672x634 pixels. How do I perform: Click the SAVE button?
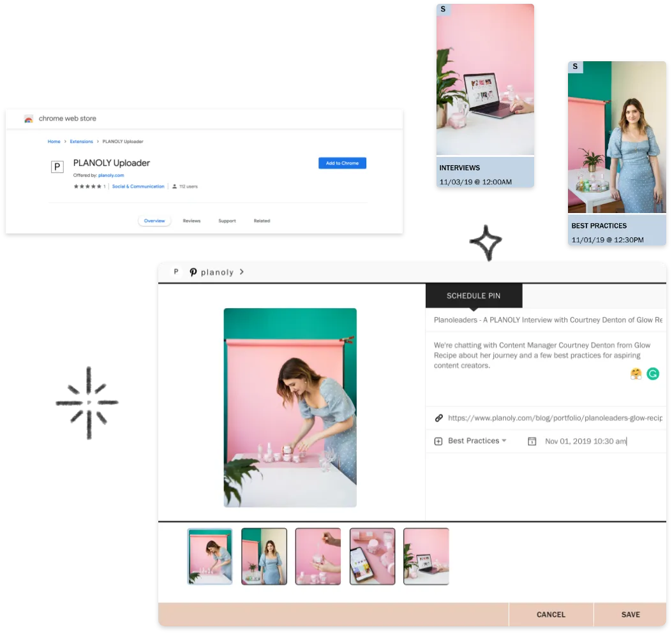click(630, 614)
